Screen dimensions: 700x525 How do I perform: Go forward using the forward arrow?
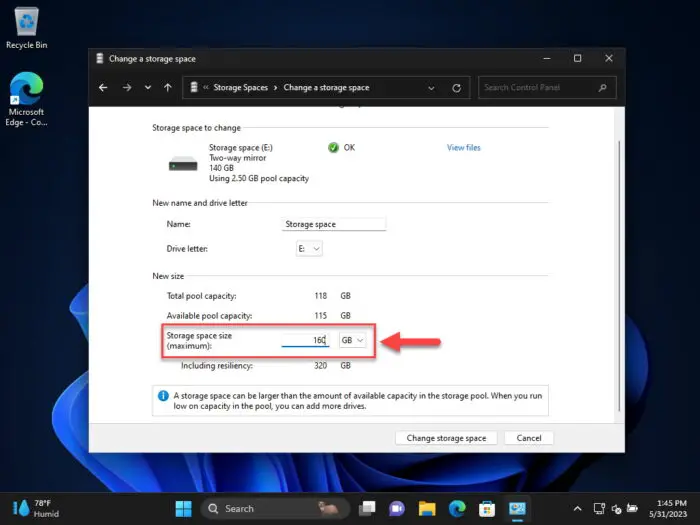click(127, 88)
